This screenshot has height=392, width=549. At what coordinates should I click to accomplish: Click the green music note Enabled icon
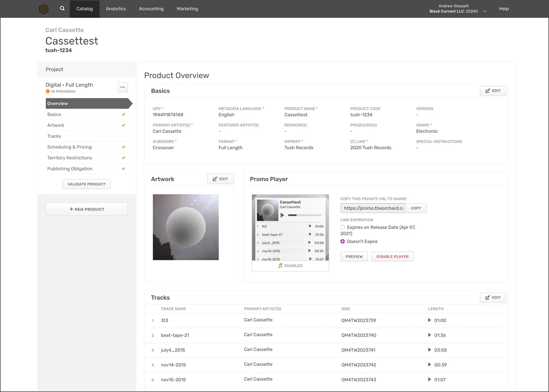(280, 265)
